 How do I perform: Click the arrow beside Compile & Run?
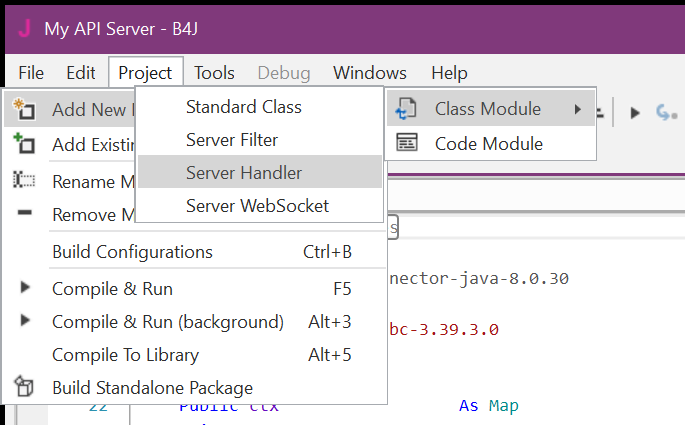[x=25, y=289]
